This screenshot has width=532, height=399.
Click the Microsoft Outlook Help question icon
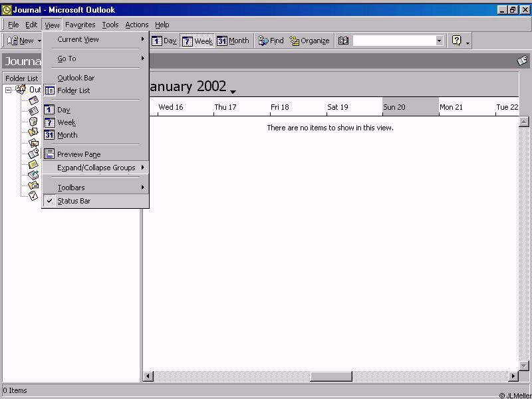point(457,41)
